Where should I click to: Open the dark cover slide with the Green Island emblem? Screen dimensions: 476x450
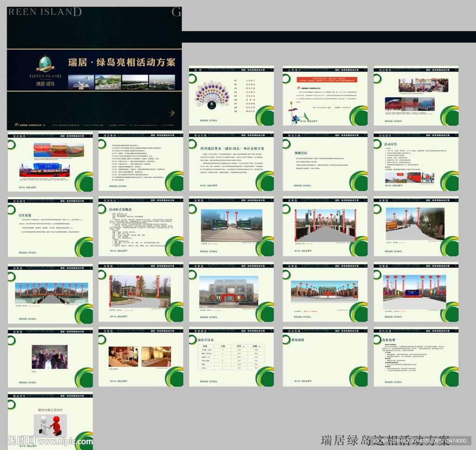(94, 69)
